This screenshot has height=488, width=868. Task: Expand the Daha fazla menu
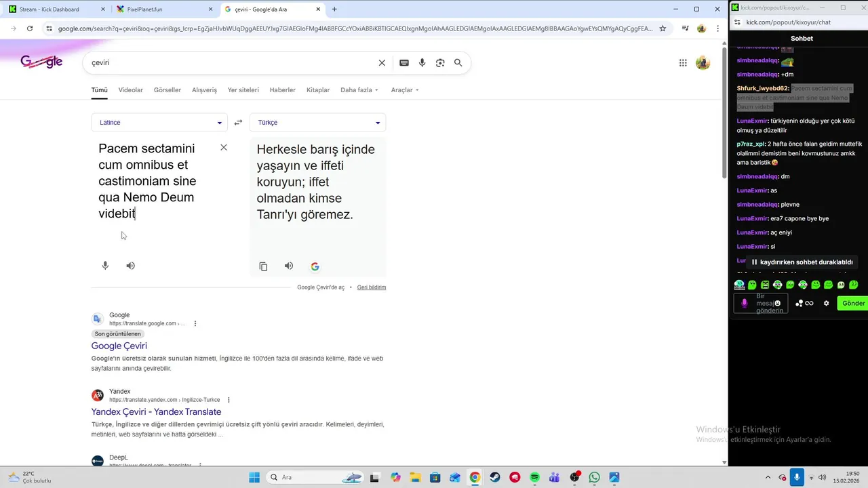point(359,90)
